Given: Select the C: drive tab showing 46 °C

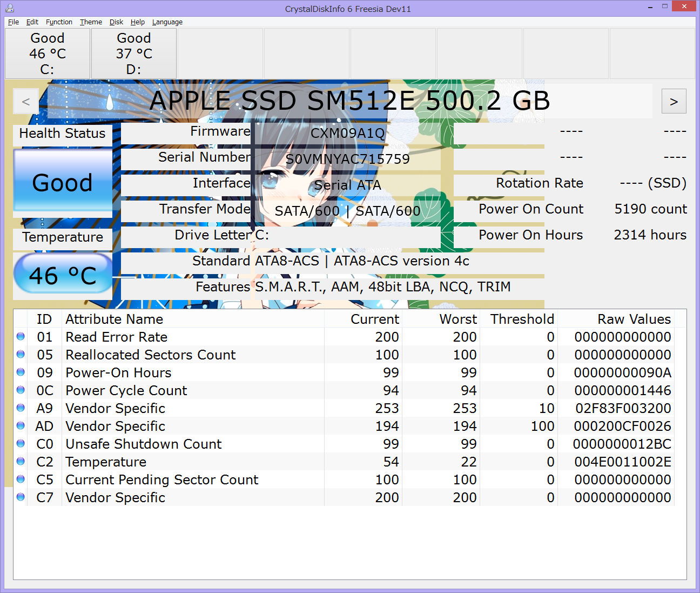Looking at the screenshot, I should [x=48, y=54].
